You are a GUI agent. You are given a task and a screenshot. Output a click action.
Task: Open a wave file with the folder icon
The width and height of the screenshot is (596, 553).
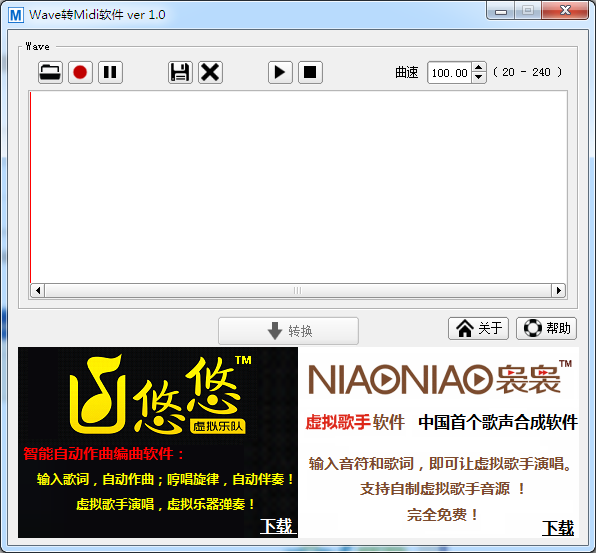[50, 72]
